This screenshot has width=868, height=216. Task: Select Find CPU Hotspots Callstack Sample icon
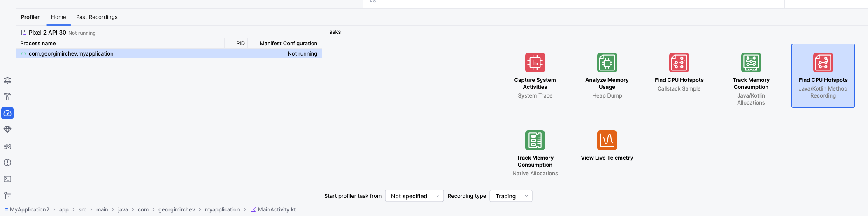coord(679,63)
